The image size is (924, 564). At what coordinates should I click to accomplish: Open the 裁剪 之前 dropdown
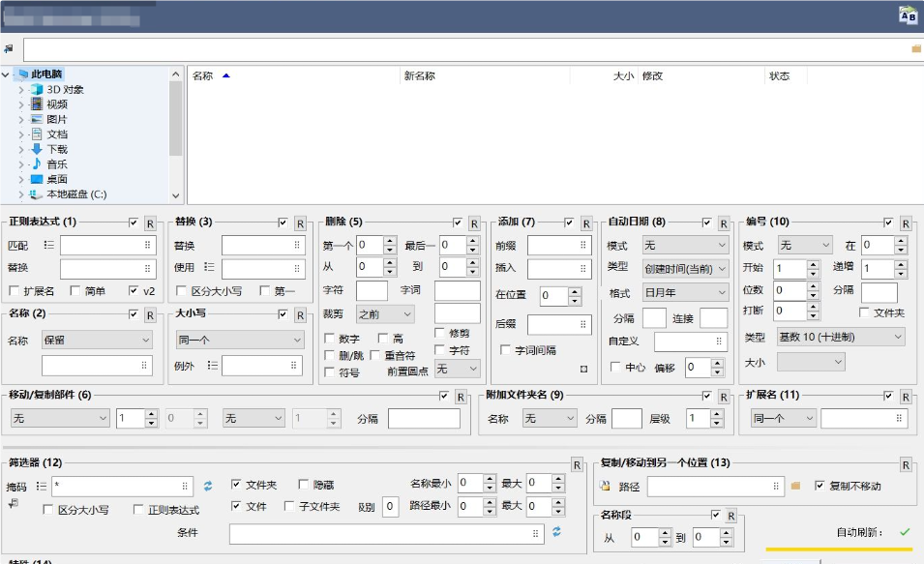coord(385,314)
